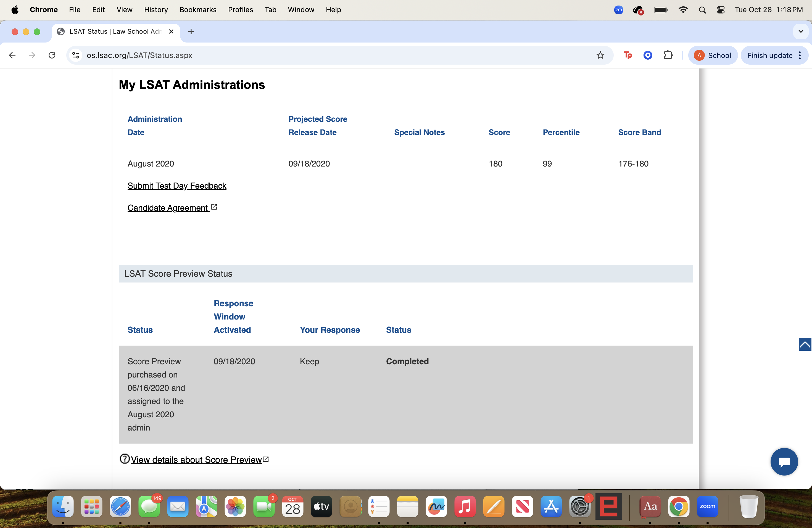Click the site information icon in address bar
The width and height of the screenshot is (812, 528).
76,55
